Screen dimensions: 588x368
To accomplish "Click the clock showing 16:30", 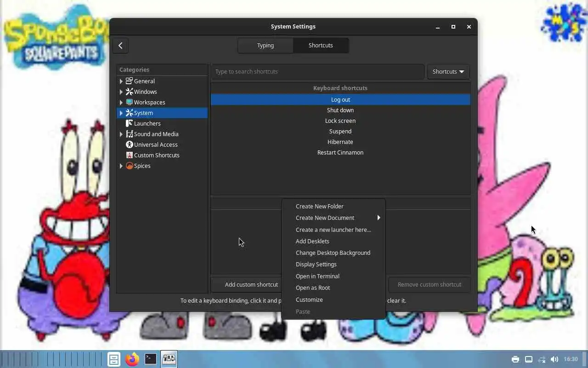I will click(571, 359).
